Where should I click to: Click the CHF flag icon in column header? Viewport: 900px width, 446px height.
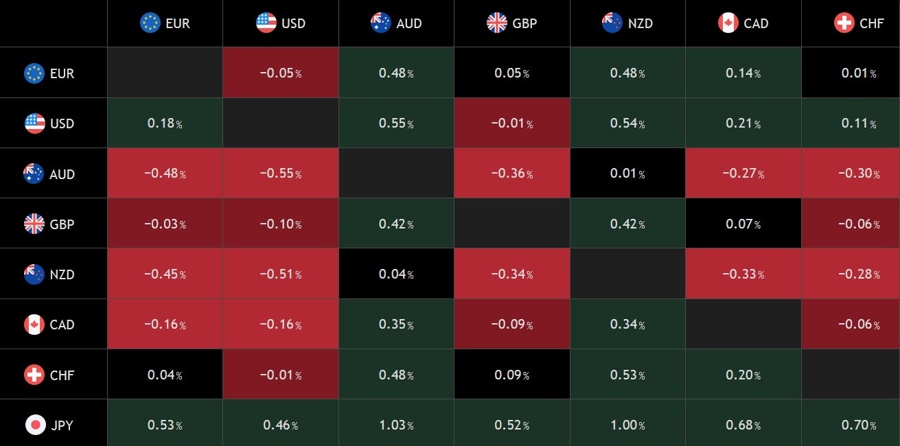tap(844, 22)
